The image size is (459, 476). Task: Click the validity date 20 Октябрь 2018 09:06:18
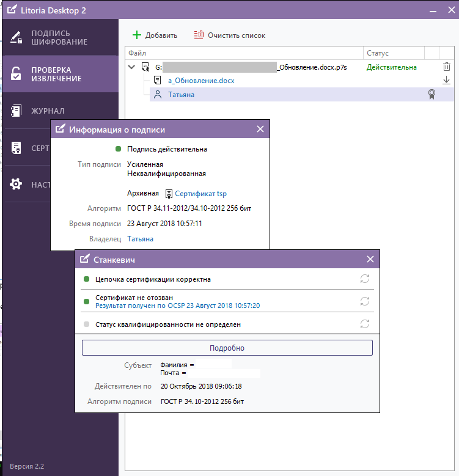[x=201, y=386]
